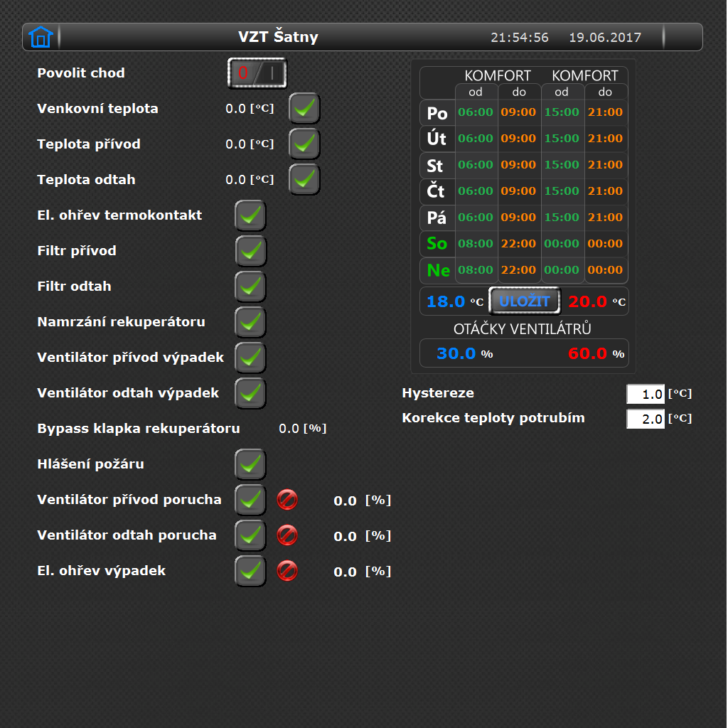Edit the red 60.0 % fan speed value
Screen dimensions: 728x728
588,354
